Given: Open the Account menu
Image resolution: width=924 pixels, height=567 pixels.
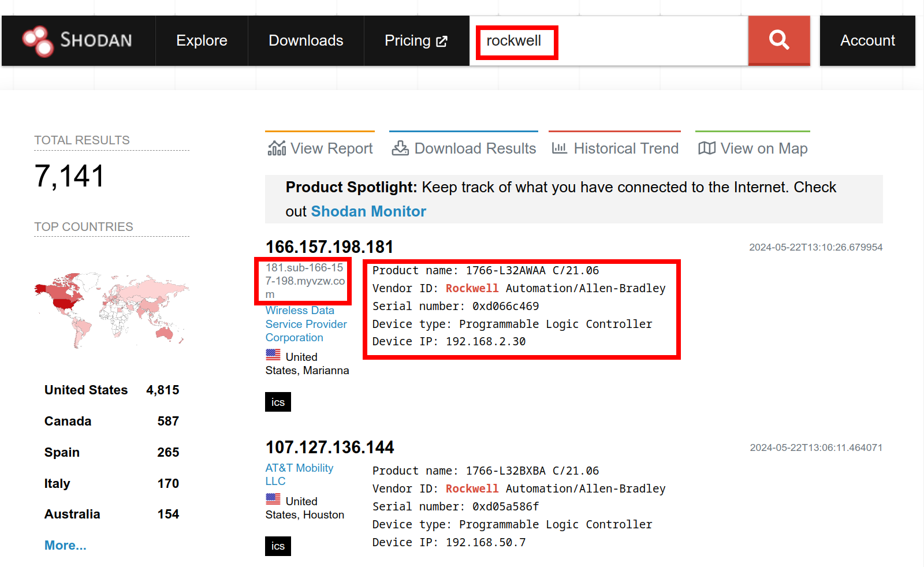Looking at the screenshot, I should tap(867, 40).
